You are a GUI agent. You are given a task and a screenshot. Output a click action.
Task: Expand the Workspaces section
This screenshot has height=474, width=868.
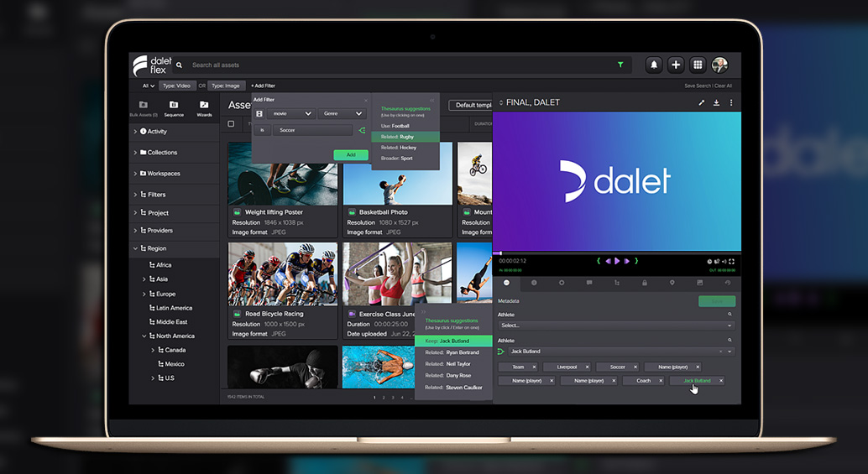click(x=136, y=174)
